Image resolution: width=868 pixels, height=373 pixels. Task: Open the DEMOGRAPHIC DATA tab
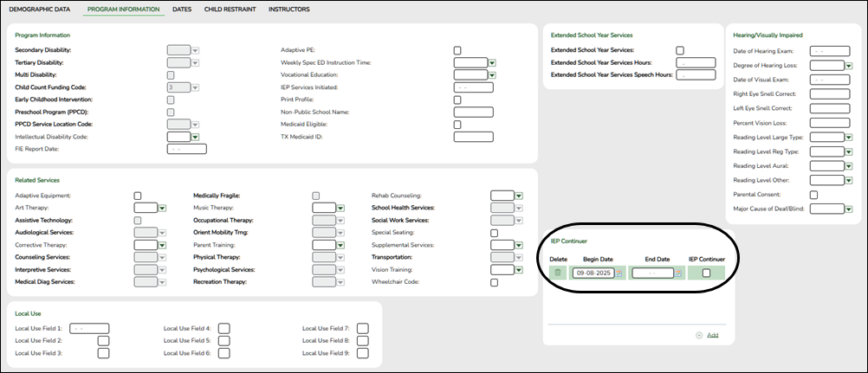tap(39, 10)
